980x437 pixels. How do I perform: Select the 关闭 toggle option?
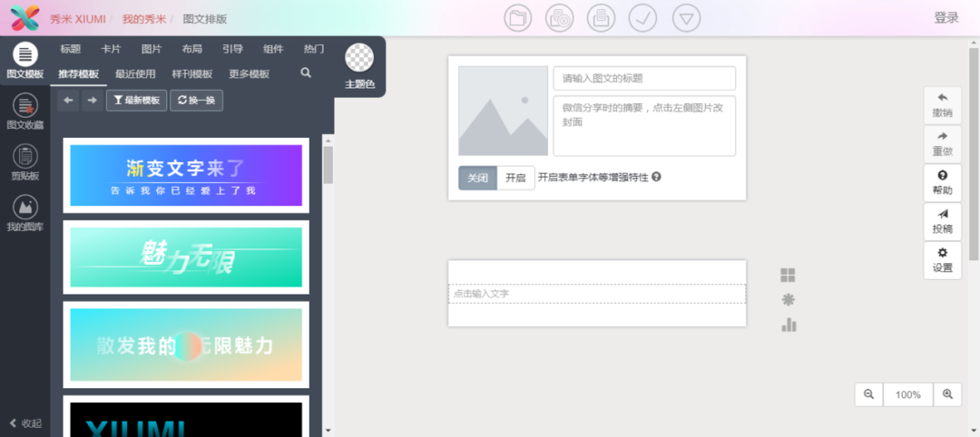(x=477, y=178)
